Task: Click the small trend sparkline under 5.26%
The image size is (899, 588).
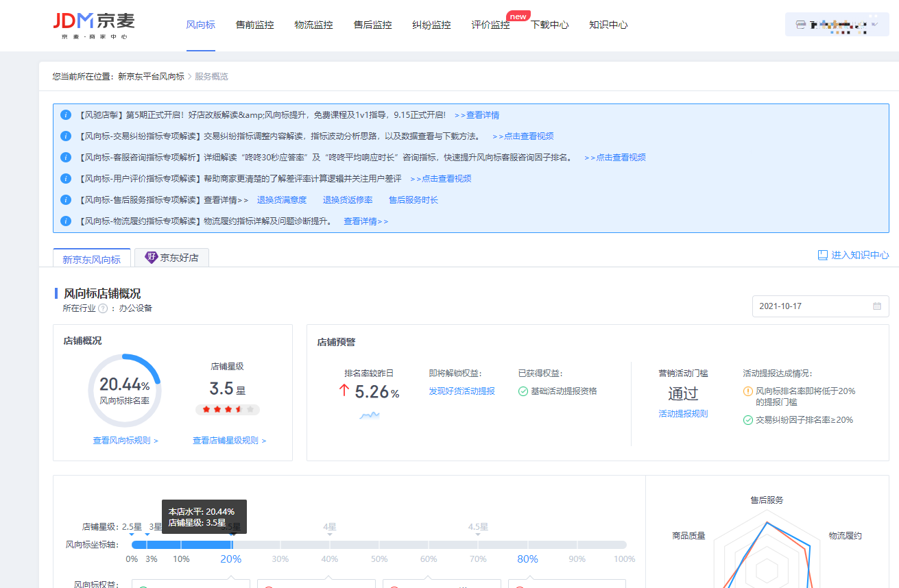Action: [x=369, y=415]
